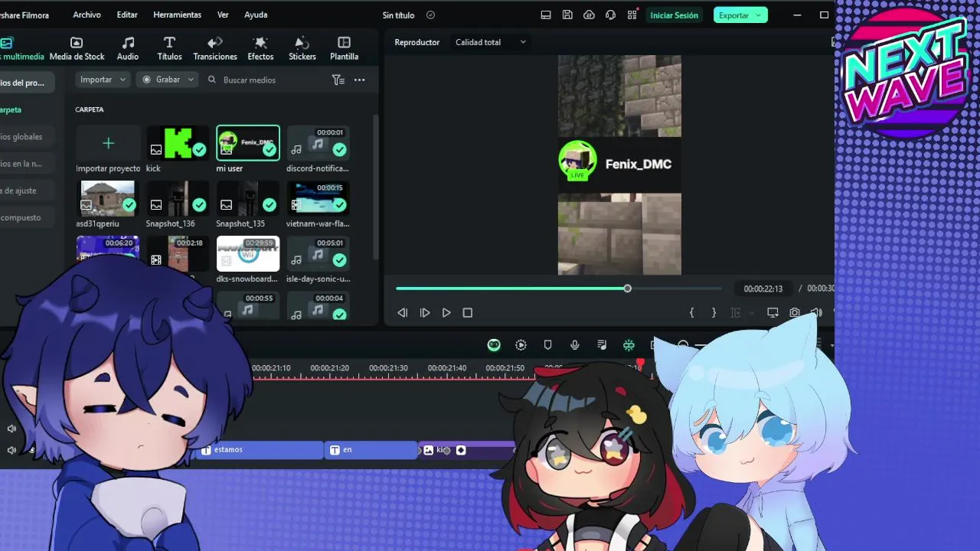Switch to the Títulos tab

(169, 48)
